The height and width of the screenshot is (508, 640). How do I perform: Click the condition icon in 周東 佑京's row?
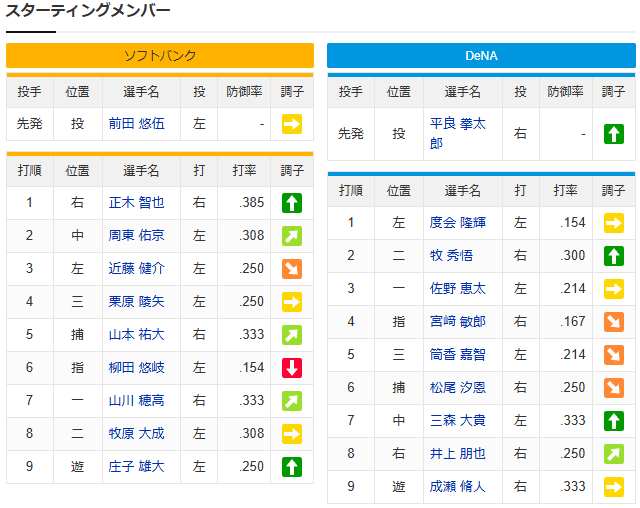292,236
